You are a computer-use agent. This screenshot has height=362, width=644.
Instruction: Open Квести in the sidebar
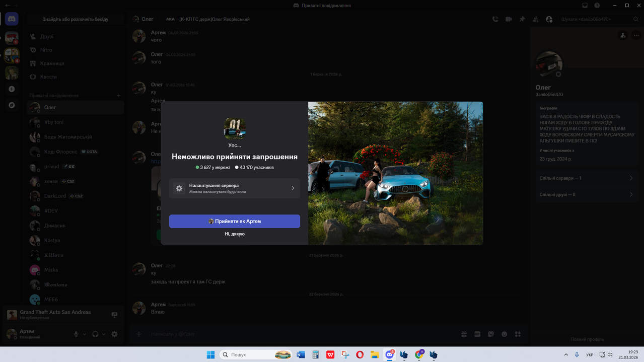tap(76, 77)
